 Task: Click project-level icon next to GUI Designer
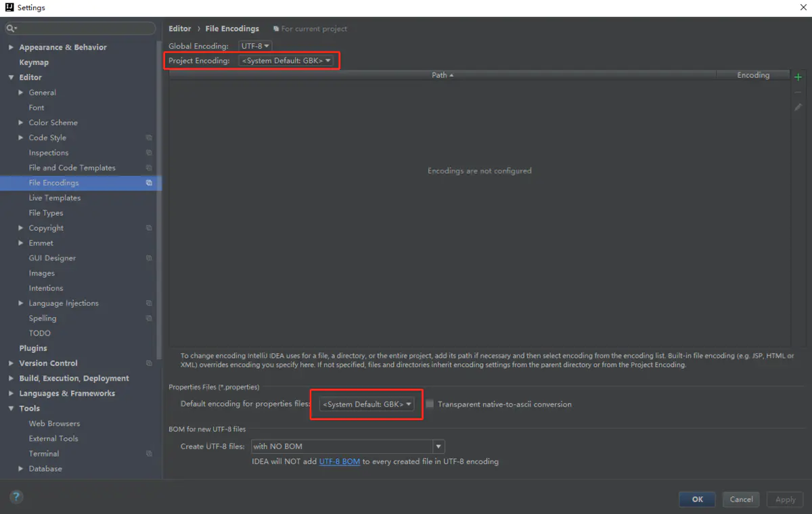click(149, 258)
